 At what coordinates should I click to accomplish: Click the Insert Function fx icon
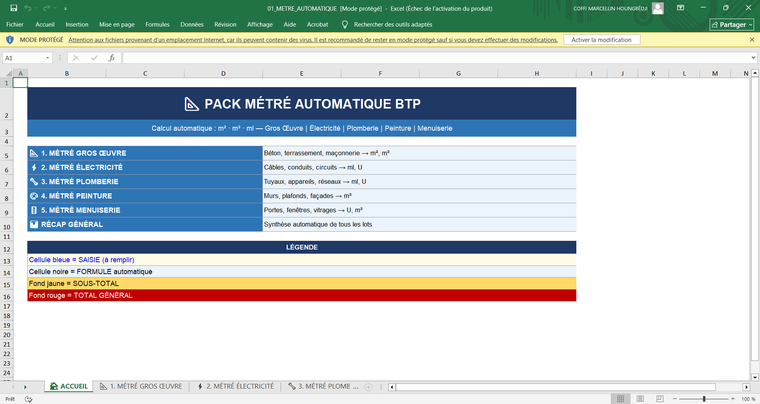(x=110, y=58)
